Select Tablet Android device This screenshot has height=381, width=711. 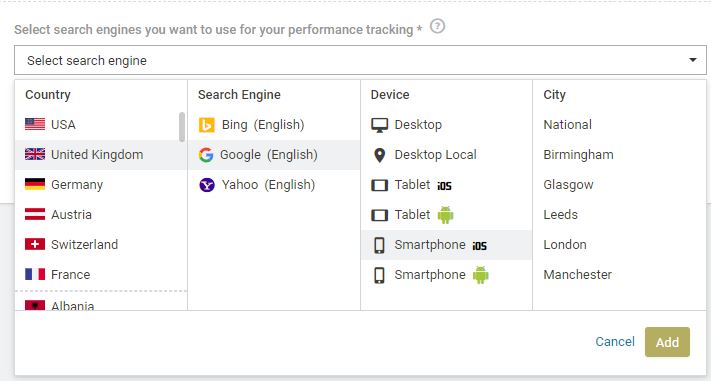click(446, 215)
